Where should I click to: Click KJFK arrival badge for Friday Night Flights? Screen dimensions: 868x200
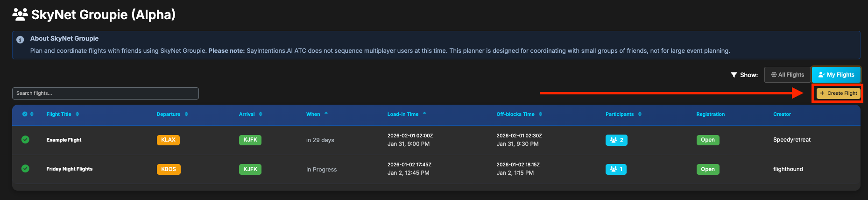pos(250,169)
